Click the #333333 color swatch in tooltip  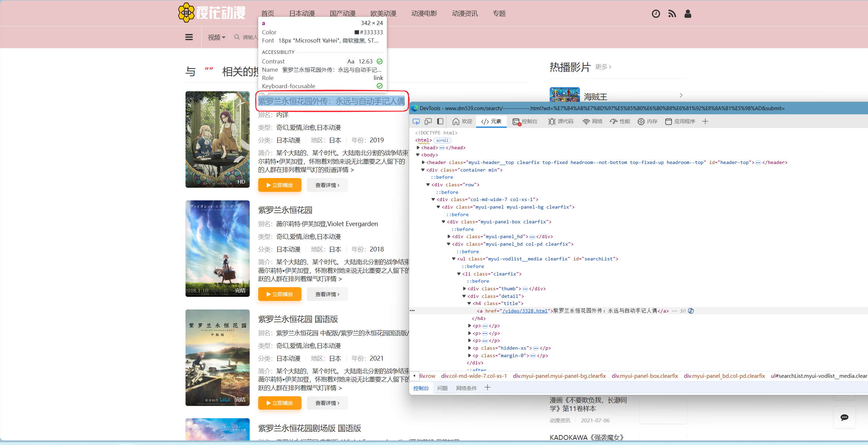[357, 32]
